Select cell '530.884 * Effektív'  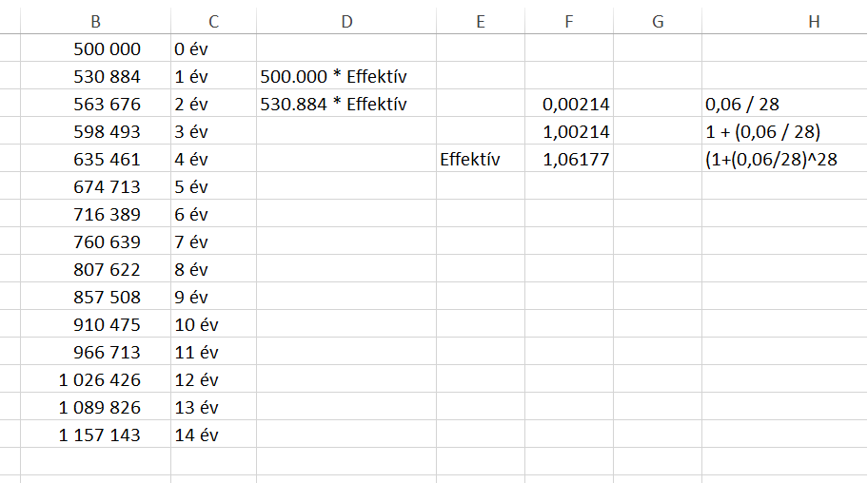pos(333,105)
